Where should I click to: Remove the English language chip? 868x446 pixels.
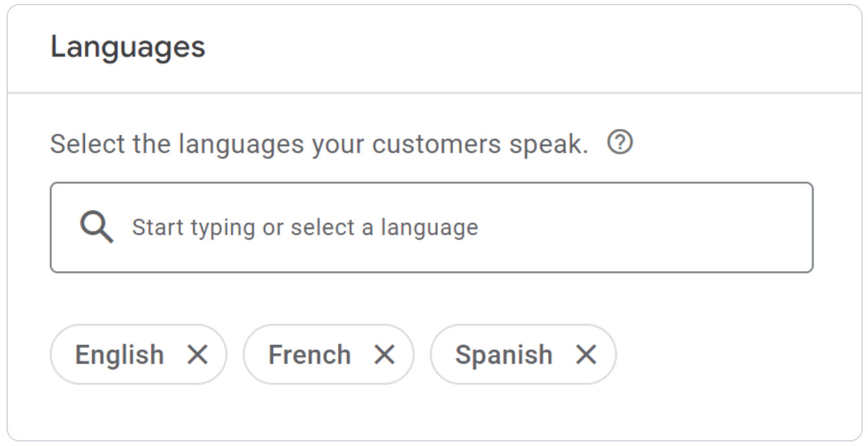click(x=197, y=355)
